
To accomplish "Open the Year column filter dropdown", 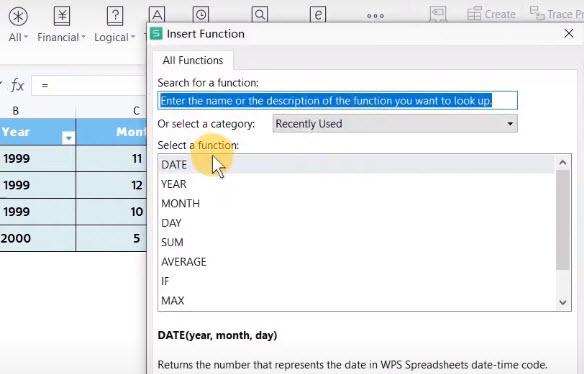I will (x=68, y=138).
